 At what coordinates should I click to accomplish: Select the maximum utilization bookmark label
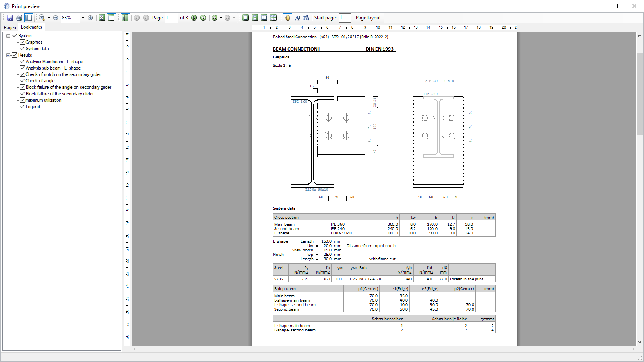43,100
